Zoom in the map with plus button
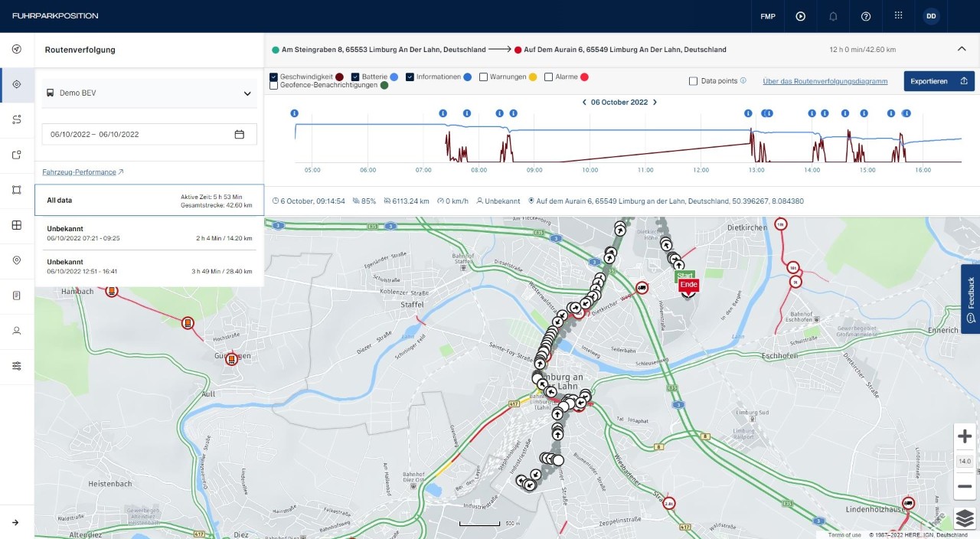 tap(965, 436)
